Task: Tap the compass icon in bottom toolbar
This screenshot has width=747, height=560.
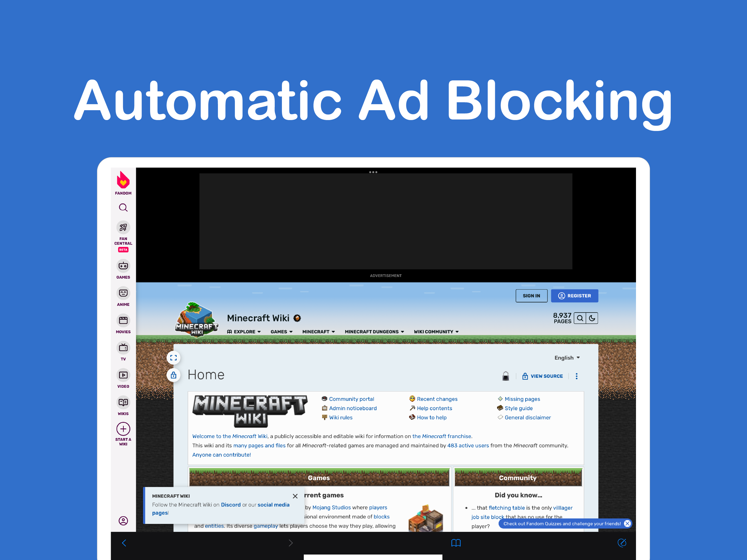Action: 622,543
